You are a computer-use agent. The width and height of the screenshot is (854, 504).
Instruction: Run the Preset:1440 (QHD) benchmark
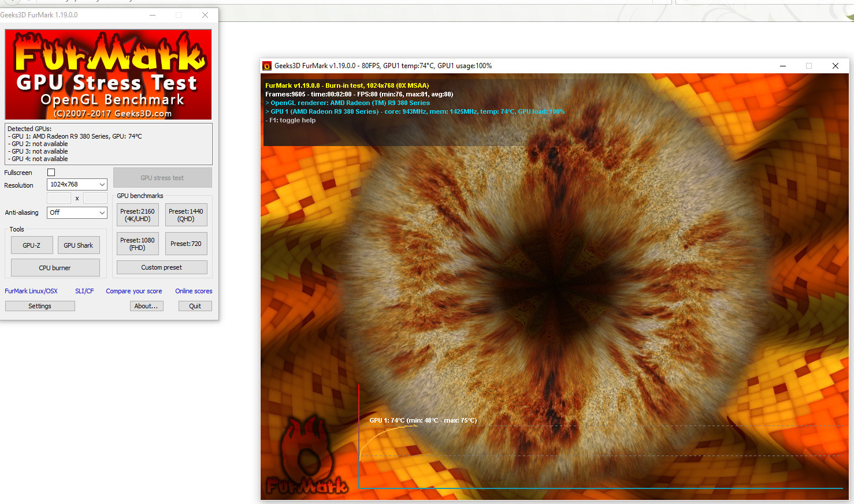coord(186,215)
